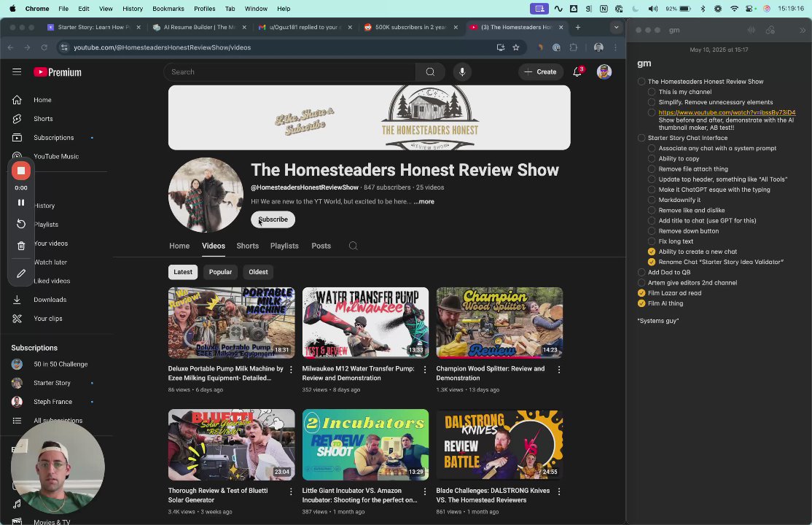Sort videos by Popular

click(220, 272)
